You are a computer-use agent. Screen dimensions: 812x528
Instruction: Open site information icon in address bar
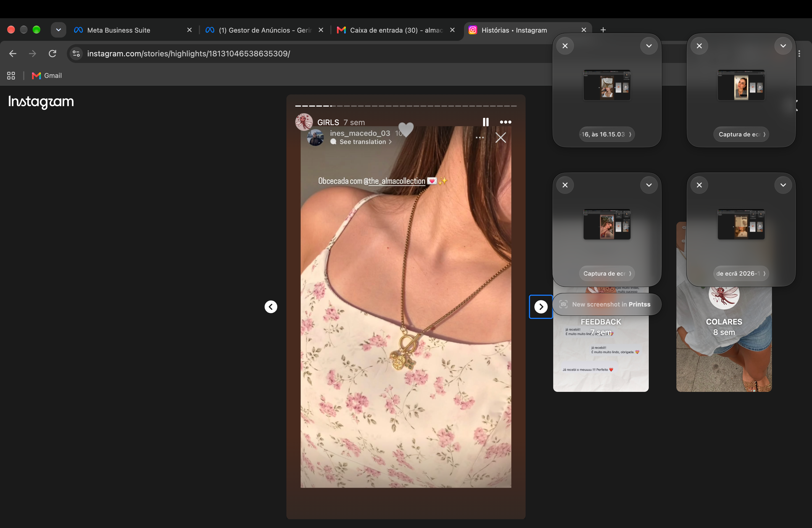[77, 54]
